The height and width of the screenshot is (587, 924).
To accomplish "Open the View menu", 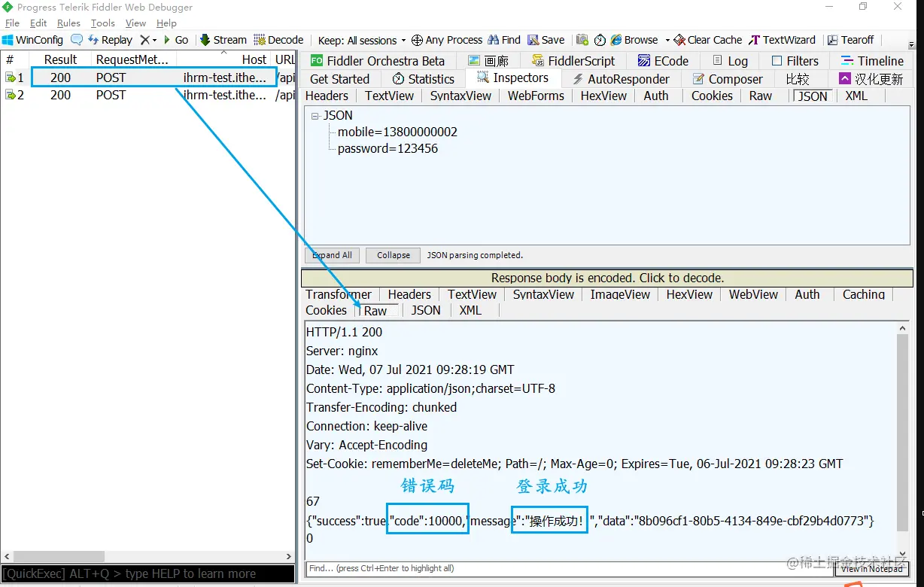I will coord(135,23).
